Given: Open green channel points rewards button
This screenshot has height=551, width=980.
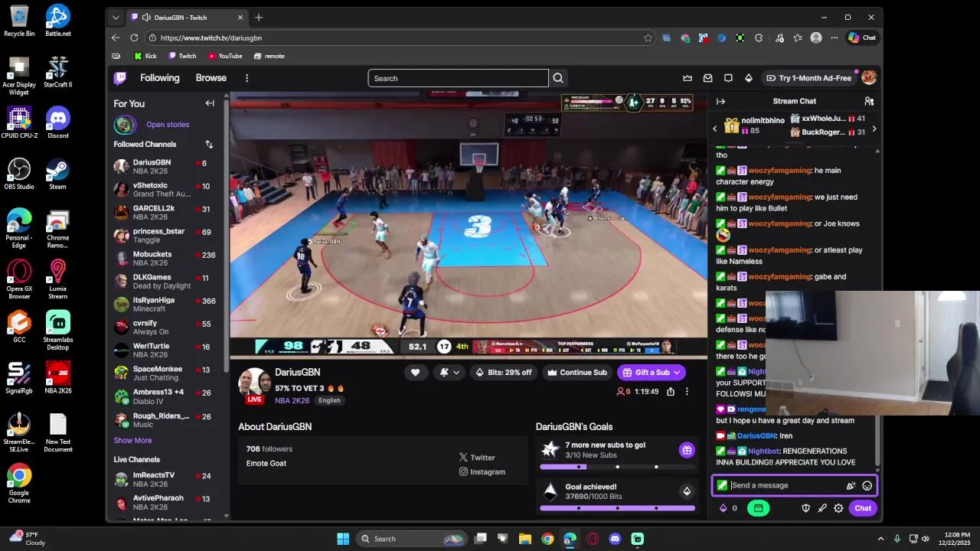Looking at the screenshot, I should [x=758, y=508].
